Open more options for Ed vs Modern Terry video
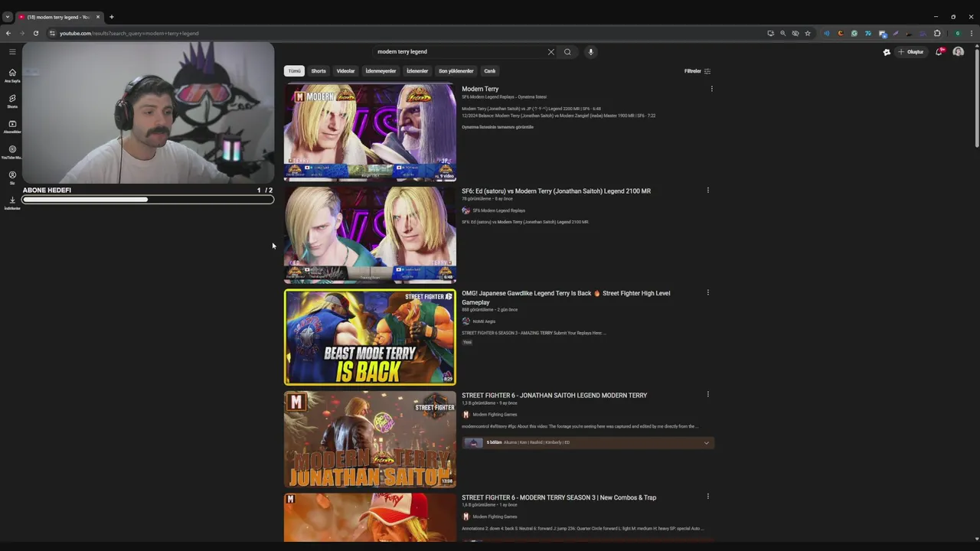 click(707, 191)
